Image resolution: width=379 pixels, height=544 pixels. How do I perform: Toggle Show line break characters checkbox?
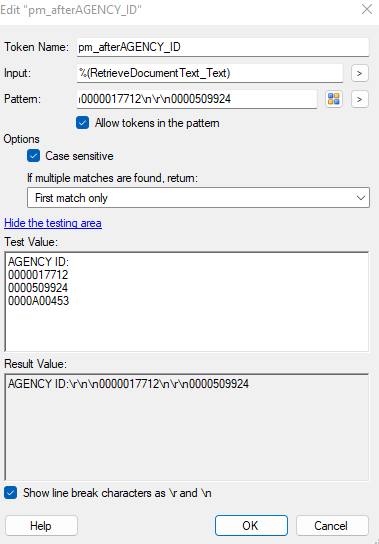(10, 493)
